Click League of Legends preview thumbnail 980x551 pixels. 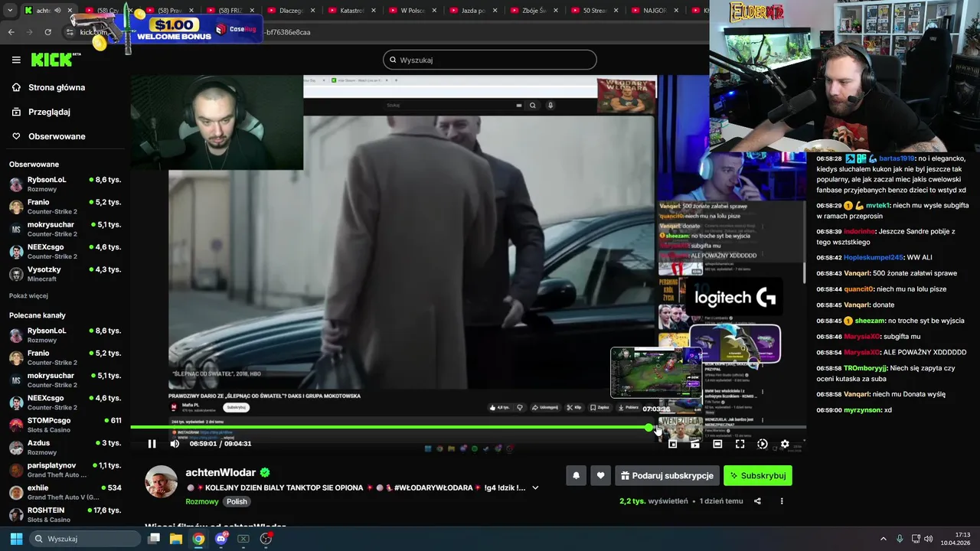(x=656, y=373)
